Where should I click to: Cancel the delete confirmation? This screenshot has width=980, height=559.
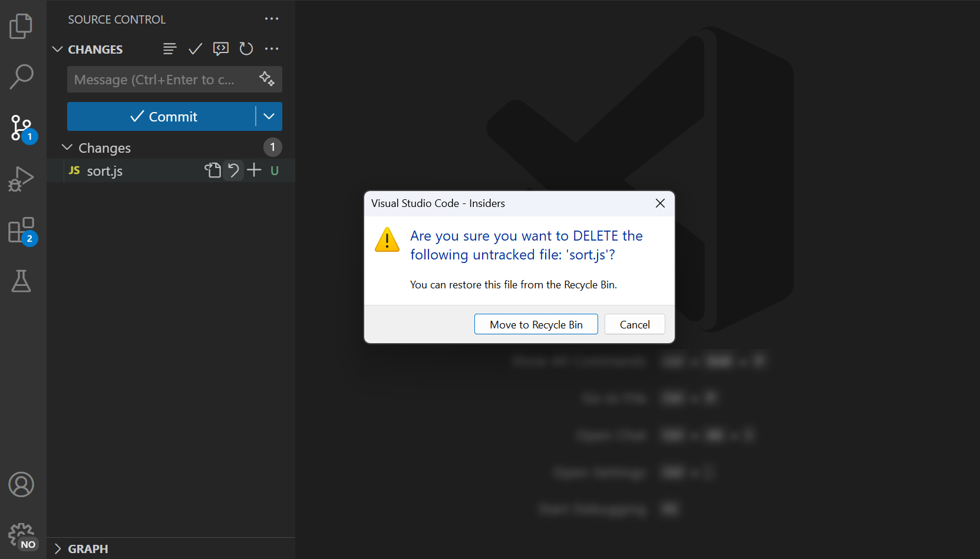coord(634,324)
